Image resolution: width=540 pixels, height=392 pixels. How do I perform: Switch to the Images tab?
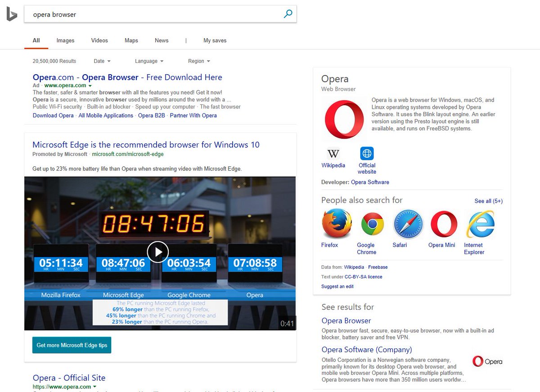pos(65,40)
